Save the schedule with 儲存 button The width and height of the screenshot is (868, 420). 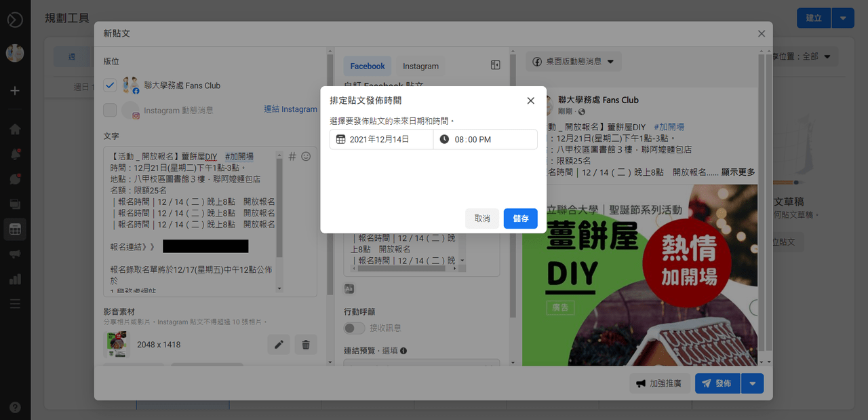(x=521, y=218)
